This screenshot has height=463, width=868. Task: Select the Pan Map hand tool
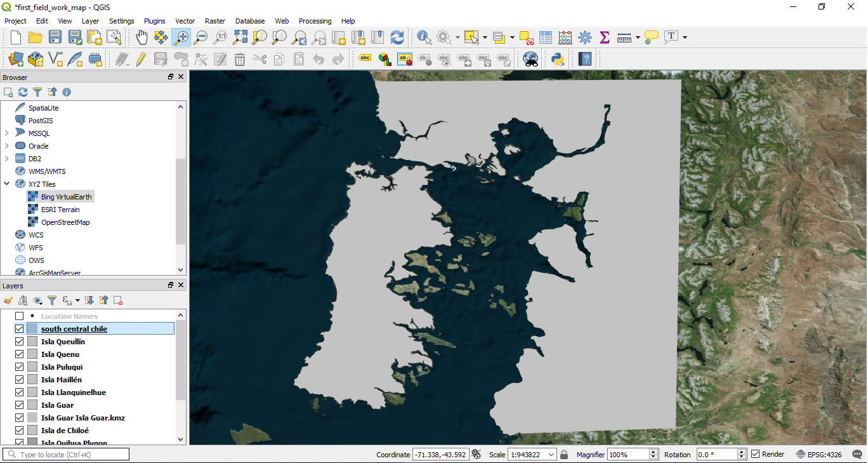click(x=141, y=37)
